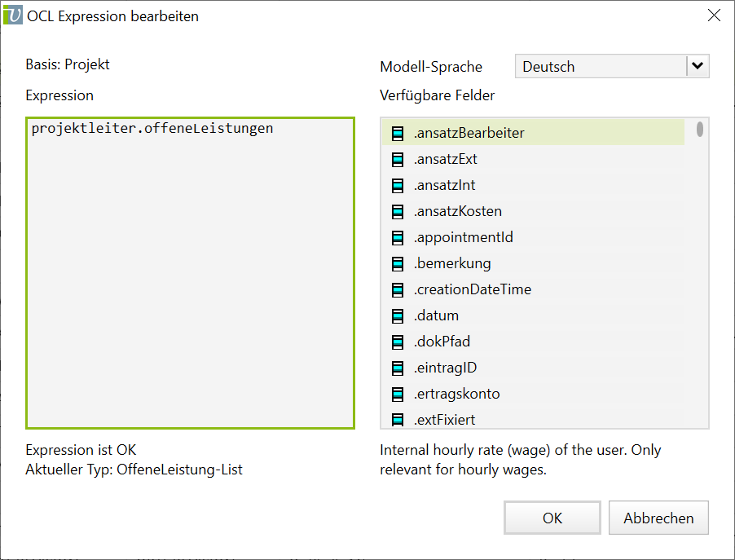Confirm with the OK button
Image resolution: width=735 pixels, height=560 pixels.
[552, 518]
